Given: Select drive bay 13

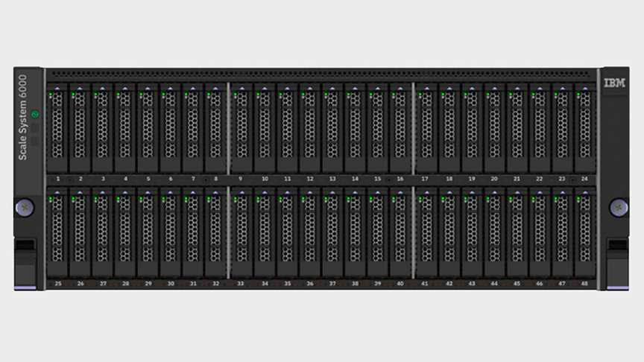Looking at the screenshot, I should tap(332, 129).
